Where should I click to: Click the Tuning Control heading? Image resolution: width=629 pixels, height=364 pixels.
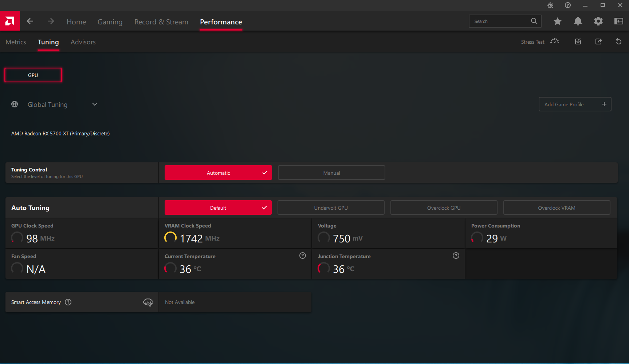tap(29, 170)
